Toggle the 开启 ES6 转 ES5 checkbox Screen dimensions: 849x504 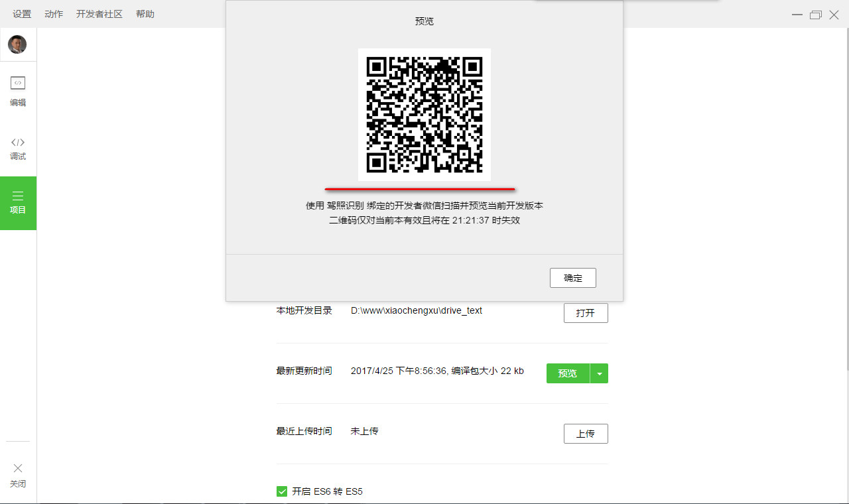(282, 491)
